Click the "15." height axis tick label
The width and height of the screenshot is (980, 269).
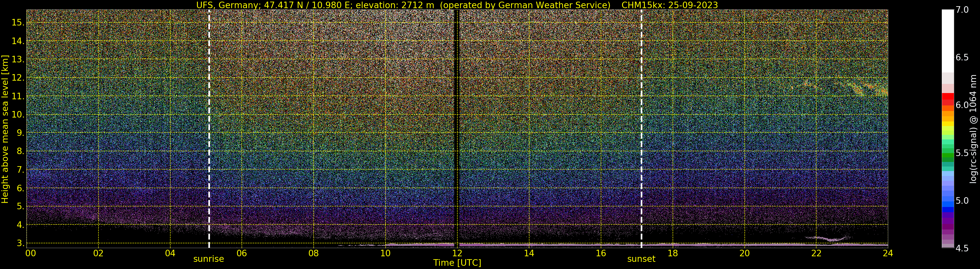pos(18,23)
